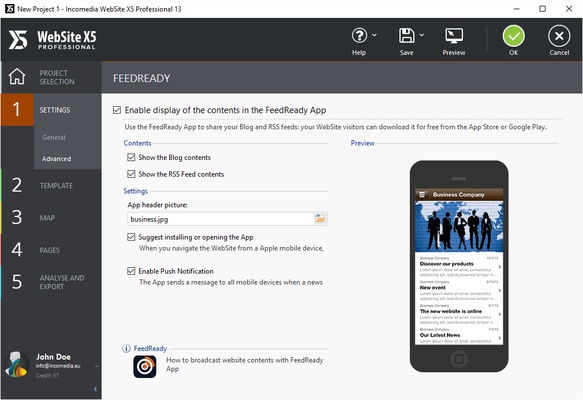Open the General settings sub-item
583x400 pixels.
[x=54, y=138]
